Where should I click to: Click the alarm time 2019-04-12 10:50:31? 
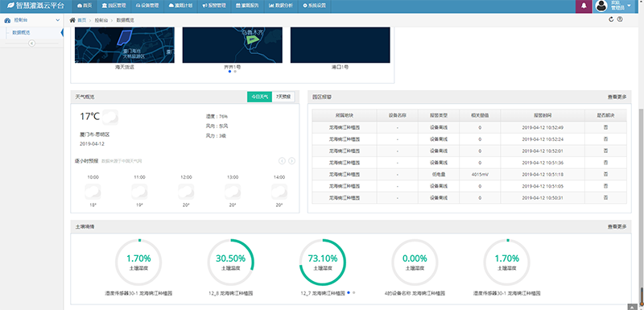pos(543,198)
